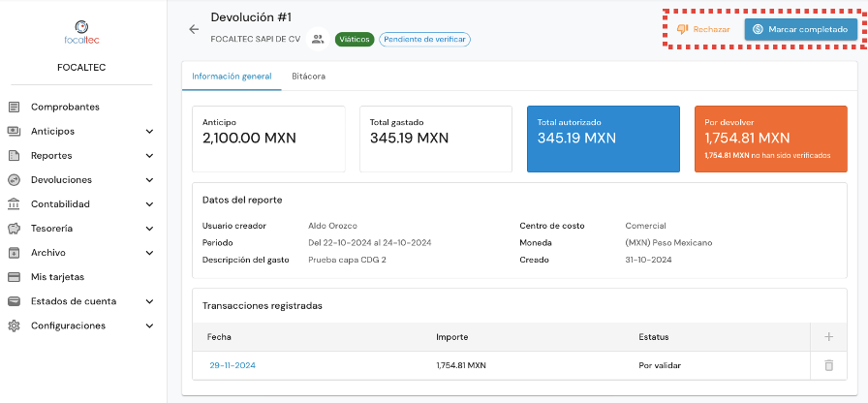Click the 1,754.81 MXN importe cell
The height and width of the screenshot is (403, 868).
click(x=463, y=365)
